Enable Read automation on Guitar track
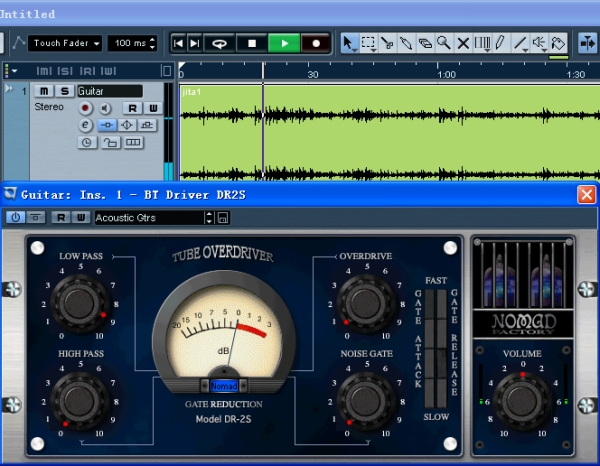 132,108
